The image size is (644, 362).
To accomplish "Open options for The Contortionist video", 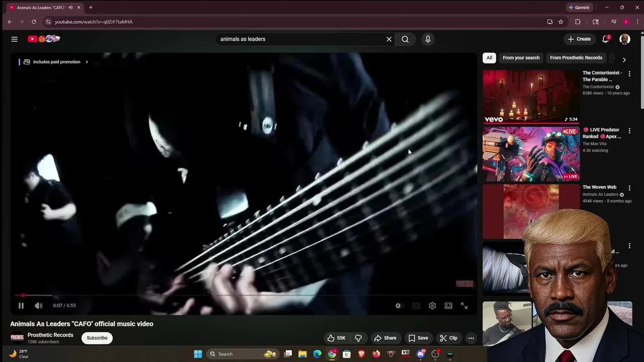I will (x=629, y=74).
